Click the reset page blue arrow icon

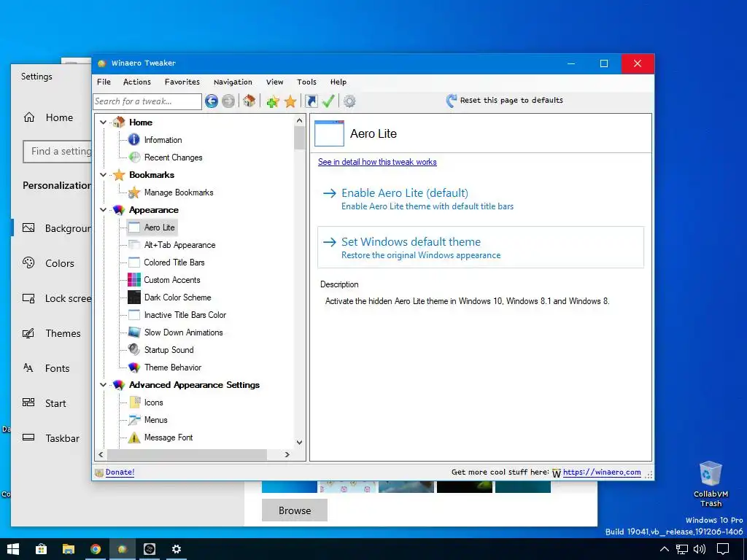pos(451,101)
